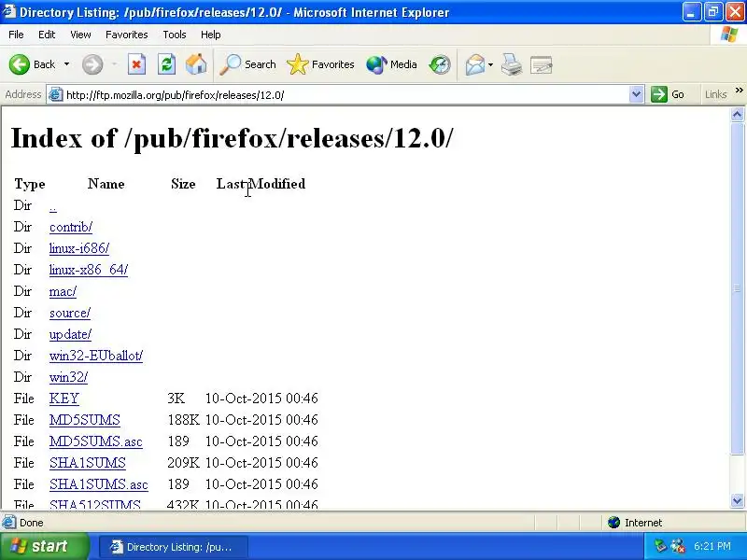Viewport: 747px width, 560px height.
Task: Open the contrib/ directory link
Action: [71, 227]
